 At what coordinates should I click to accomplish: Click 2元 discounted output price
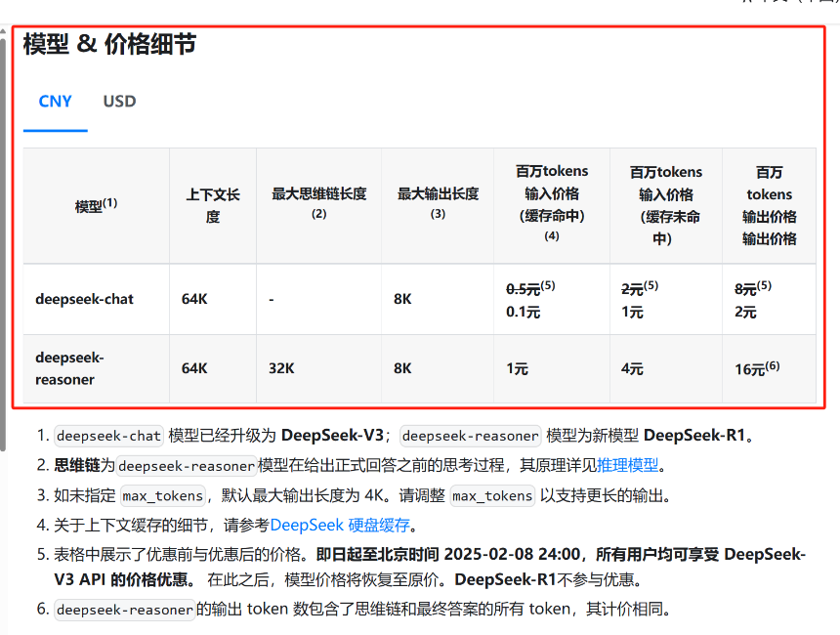pos(745,312)
